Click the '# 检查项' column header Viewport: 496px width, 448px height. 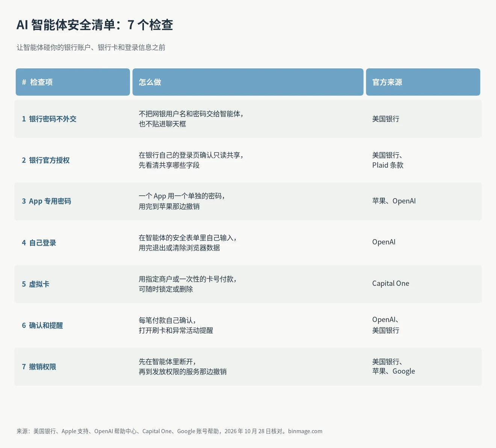pyautogui.click(x=73, y=82)
